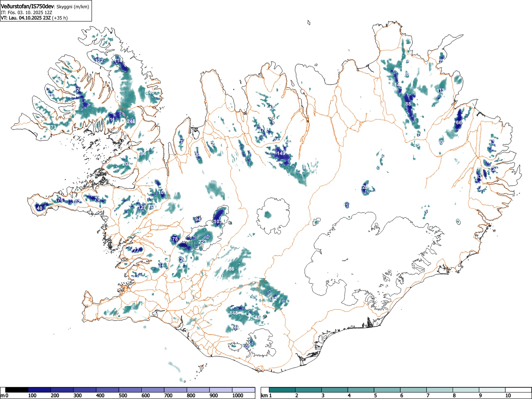This screenshot has height=399, width=532.
Task: Click the '149' visibility value in the north
Action: pos(281,153)
